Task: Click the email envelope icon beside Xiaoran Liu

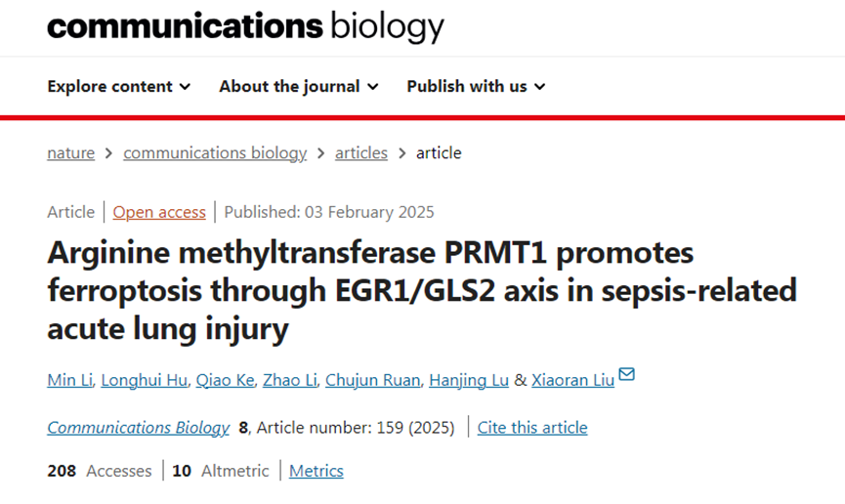Action: tap(626, 374)
